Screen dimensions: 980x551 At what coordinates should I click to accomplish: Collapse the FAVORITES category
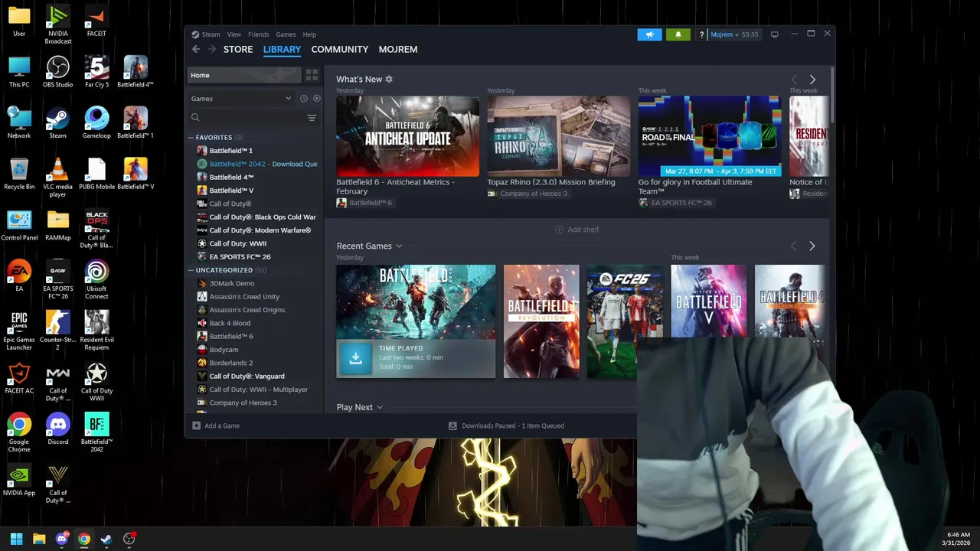191,138
